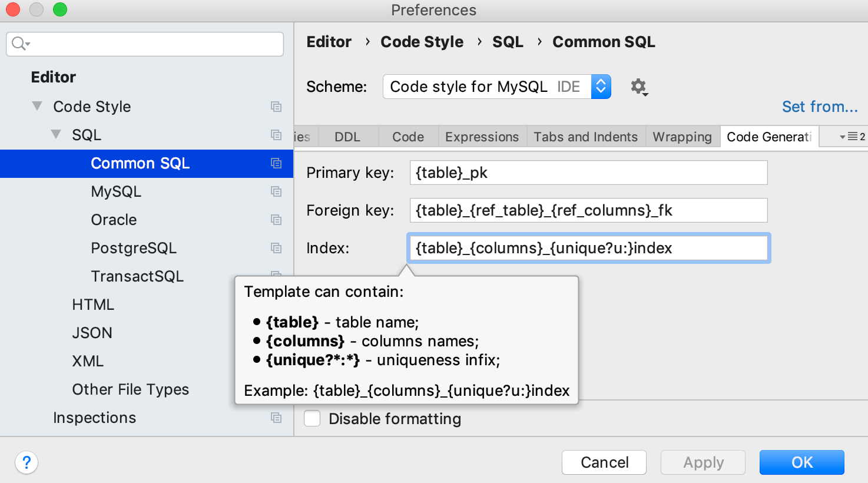868x483 pixels.
Task: Click the search magnifier icon
Action: click(18, 44)
